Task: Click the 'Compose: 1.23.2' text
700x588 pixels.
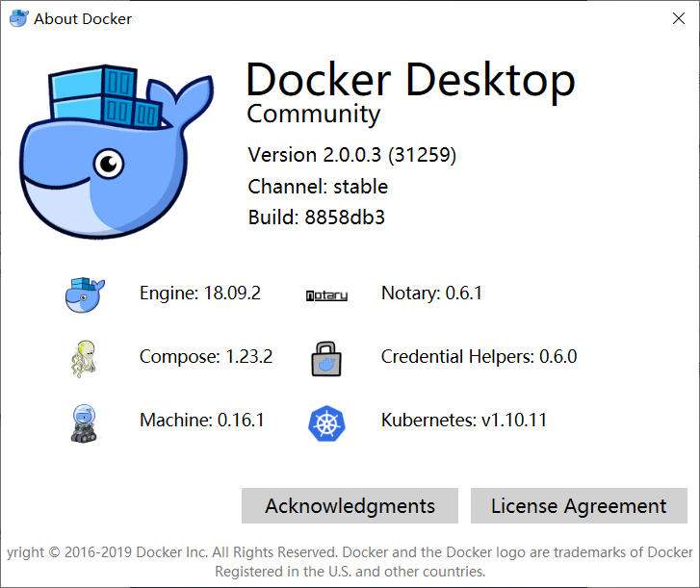Action: [x=206, y=356]
